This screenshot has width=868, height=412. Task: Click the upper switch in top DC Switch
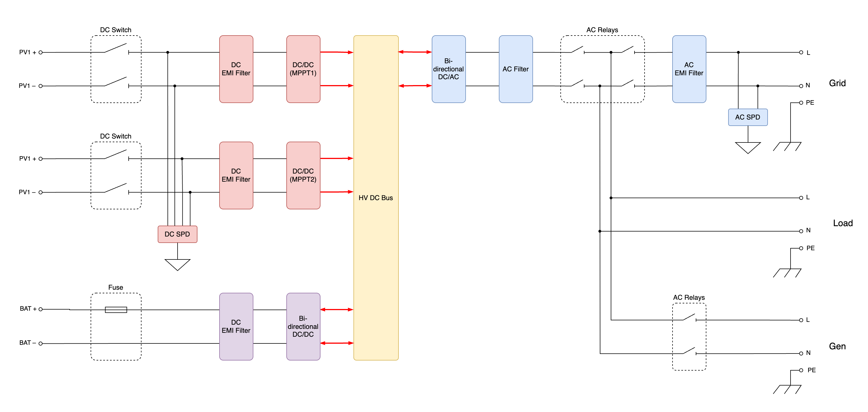(117, 48)
